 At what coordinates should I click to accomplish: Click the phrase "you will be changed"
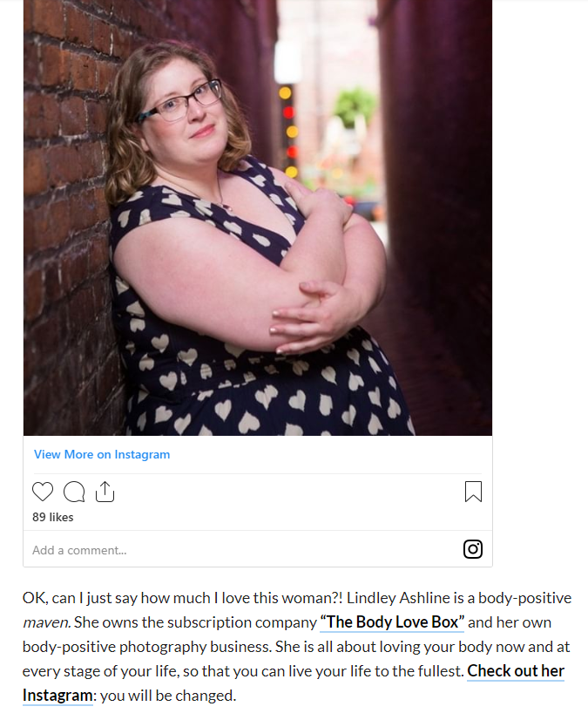coord(166,696)
